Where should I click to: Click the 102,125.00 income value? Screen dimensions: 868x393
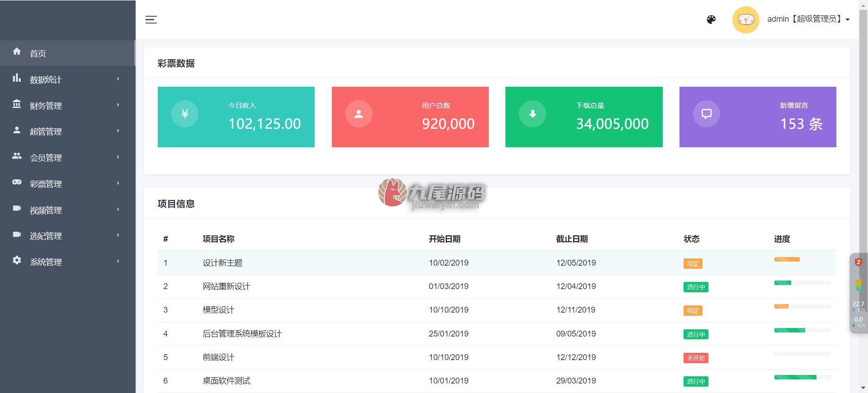click(264, 124)
